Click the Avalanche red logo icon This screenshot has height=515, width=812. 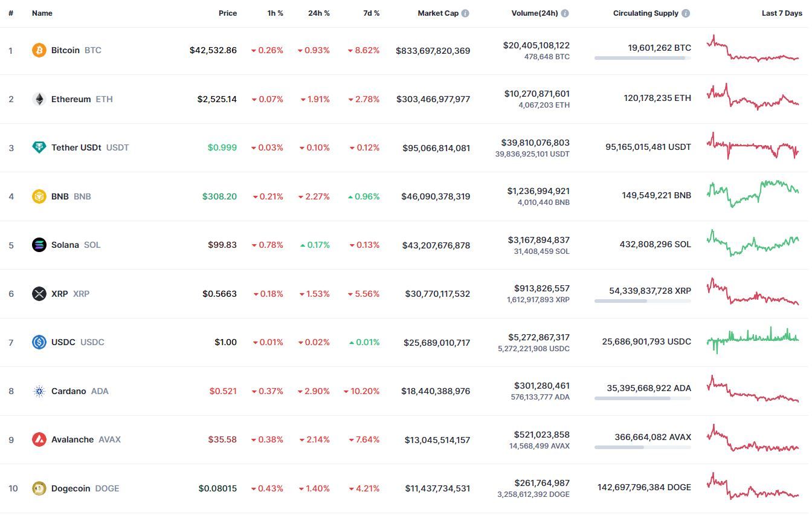[x=39, y=439]
